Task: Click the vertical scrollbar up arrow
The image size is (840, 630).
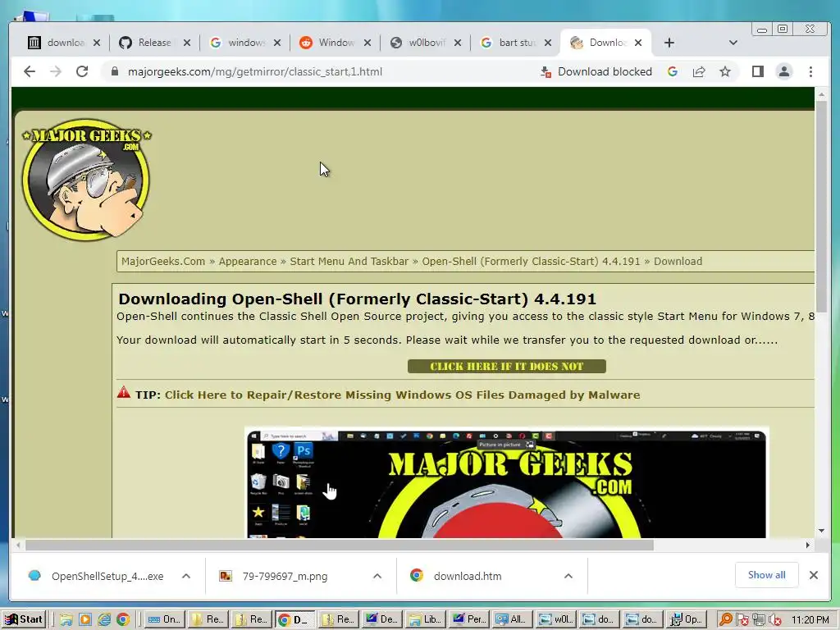Action: [x=821, y=94]
